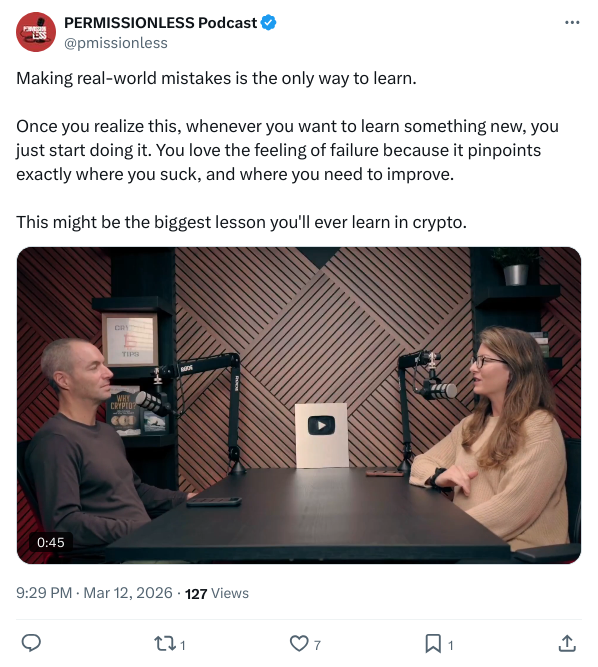Image resolution: width=598 pixels, height=667 pixels.
Task: Click the like count number 7
Action: point(317,645)
